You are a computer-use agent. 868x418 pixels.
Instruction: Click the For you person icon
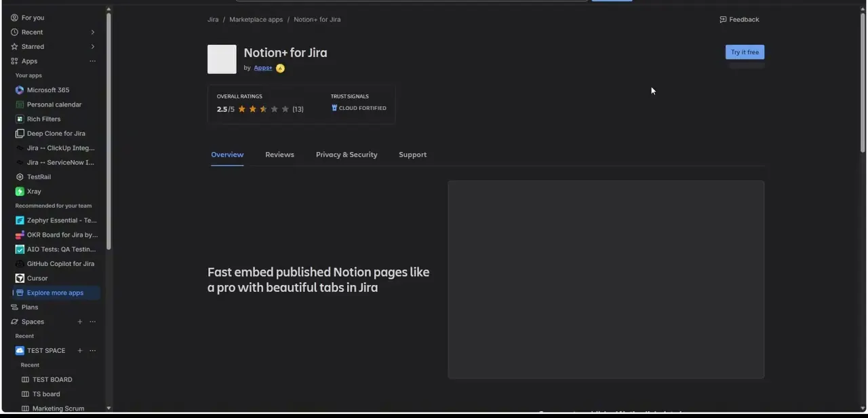click(x=14, y=18)
